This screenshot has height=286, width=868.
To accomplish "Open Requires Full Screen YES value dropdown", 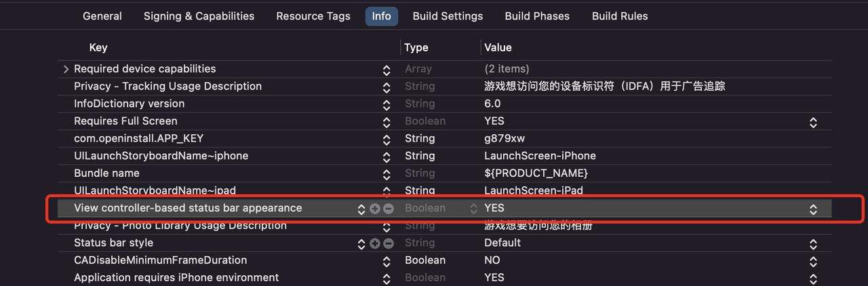I will click(x=813, y=122).
